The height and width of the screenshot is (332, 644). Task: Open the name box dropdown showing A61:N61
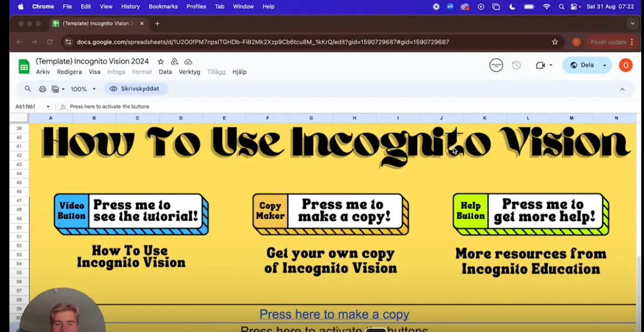48,106
